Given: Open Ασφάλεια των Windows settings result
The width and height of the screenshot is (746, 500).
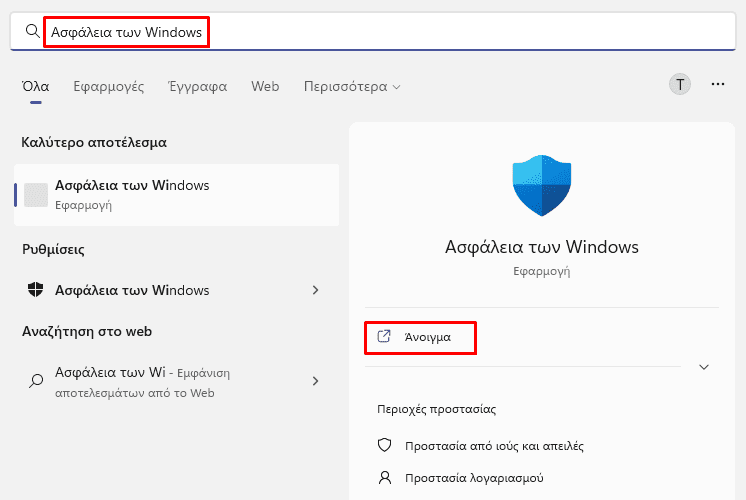Looking at the screenshot, I should click(x=177, y=290).
